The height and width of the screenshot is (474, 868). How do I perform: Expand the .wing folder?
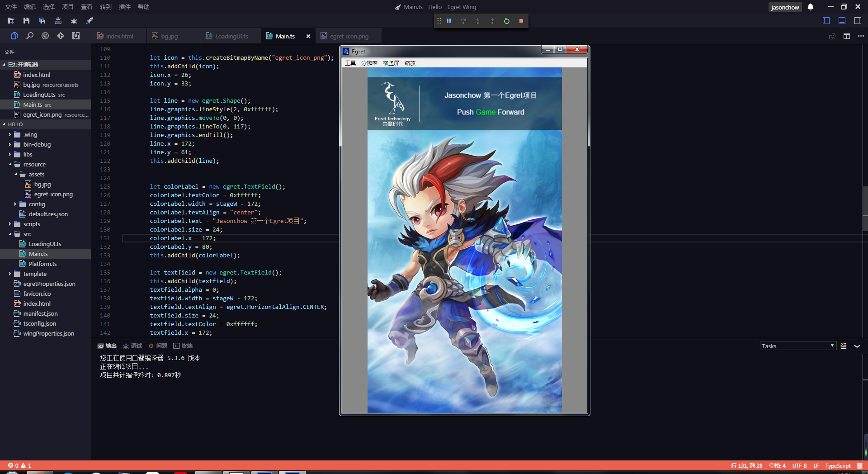tap(9, 134)
